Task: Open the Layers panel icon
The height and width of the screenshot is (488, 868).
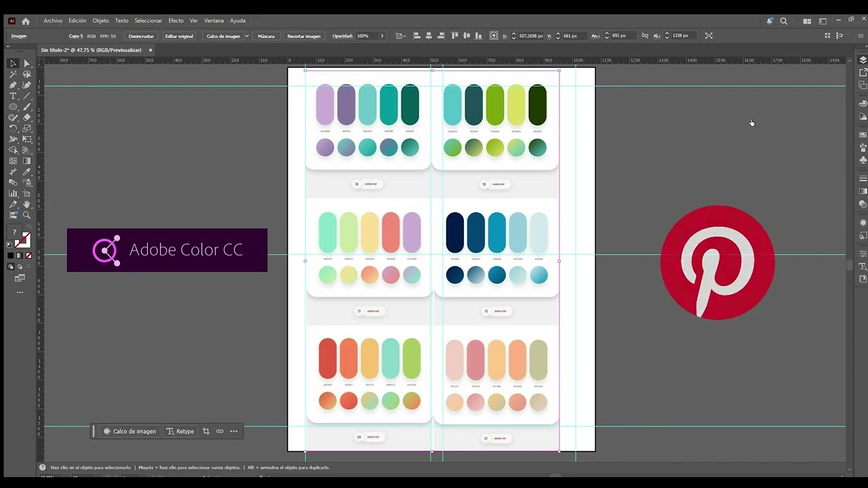Action: point(863,60)
